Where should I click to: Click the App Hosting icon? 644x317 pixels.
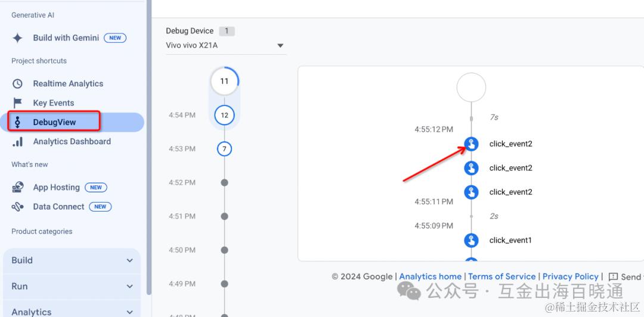tap(17, 187)
